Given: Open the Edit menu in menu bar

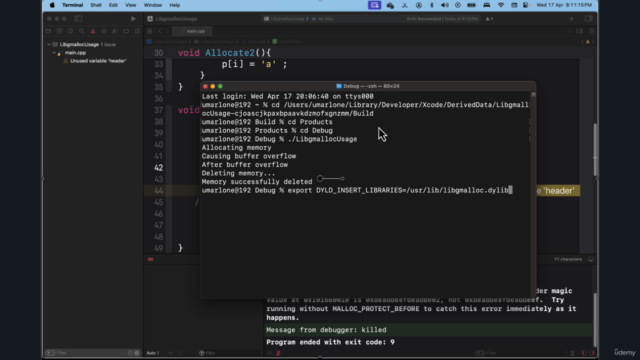Looking at the screenshot, I should [x=113, y=5].
